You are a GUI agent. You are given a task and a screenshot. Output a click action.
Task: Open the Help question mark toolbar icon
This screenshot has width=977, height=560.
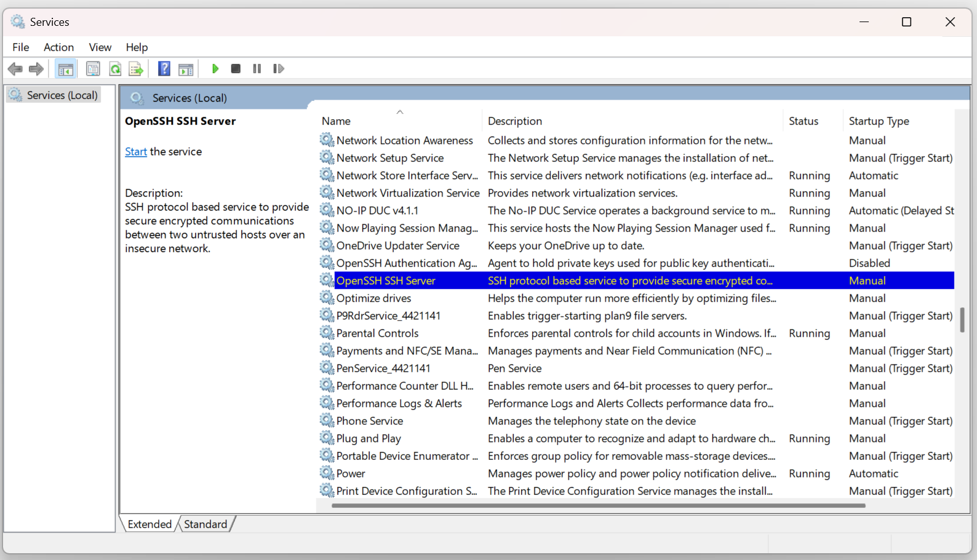tap(164, 69)
